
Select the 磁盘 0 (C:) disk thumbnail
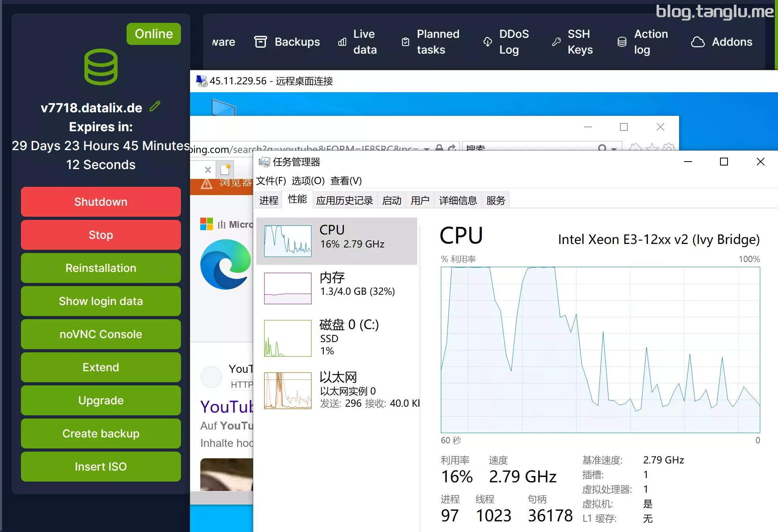[x=288, y=338]
